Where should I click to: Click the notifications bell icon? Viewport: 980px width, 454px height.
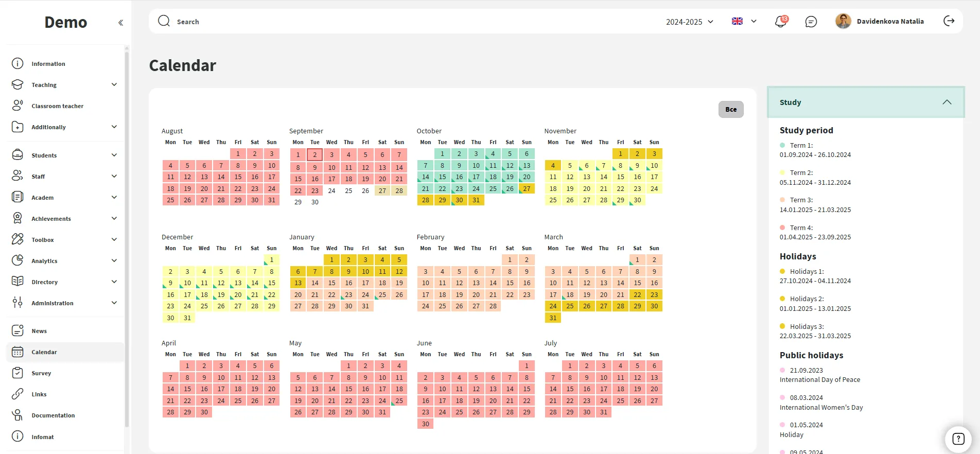(780, 22)
